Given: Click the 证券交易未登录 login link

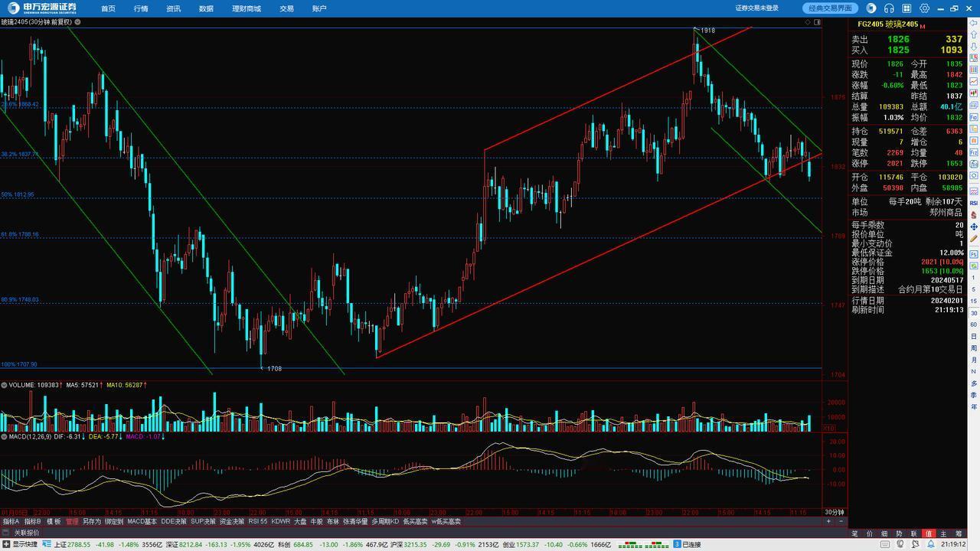Looking at the screenshot, I should pyautogui.click(x=757, y=8).
